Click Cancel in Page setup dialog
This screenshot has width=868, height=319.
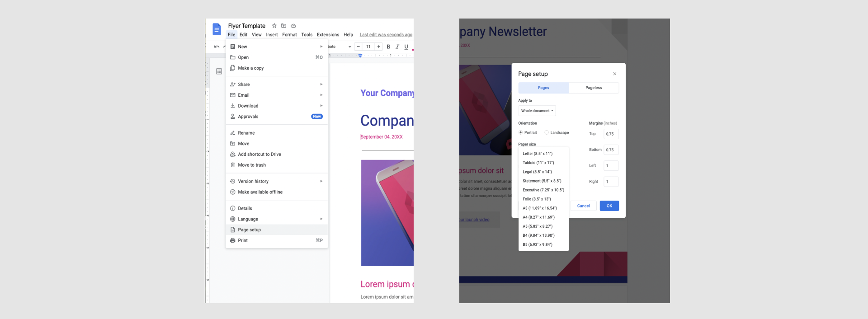(583, 206)
